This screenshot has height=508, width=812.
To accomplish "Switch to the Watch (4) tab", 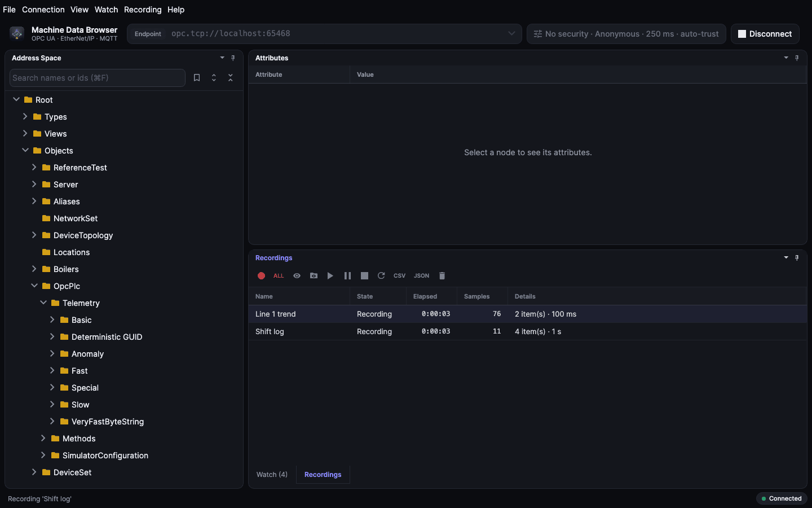I will click(x=272, y=475).
